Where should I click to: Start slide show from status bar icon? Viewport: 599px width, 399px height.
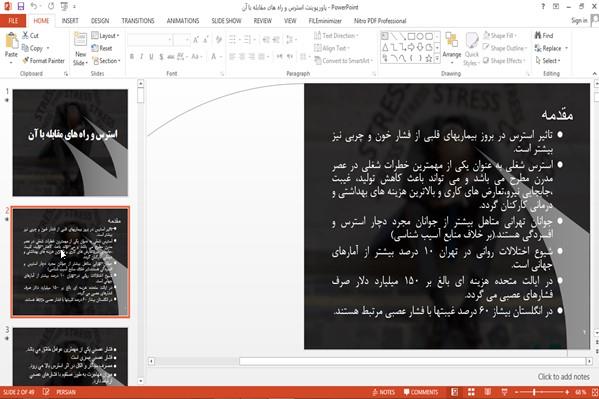click(x=504, y=392)
